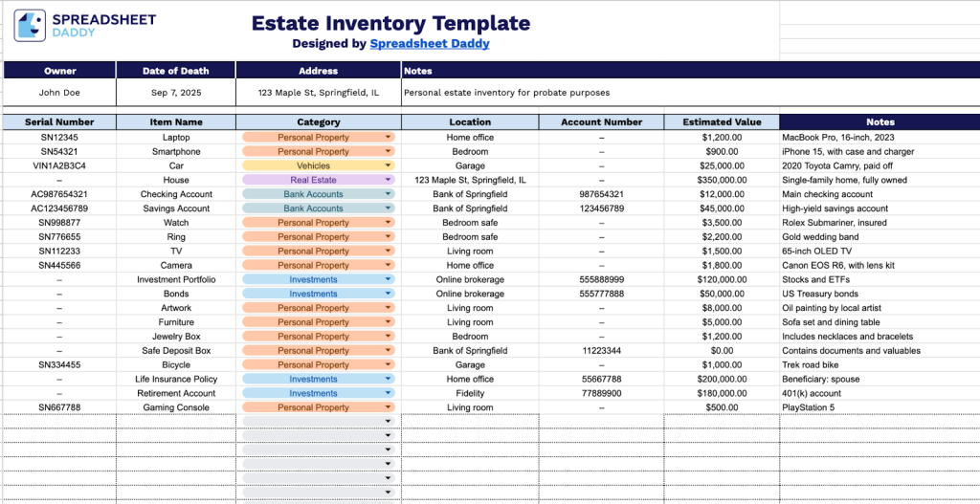Open the Real Estate dropdown for House

(388, 180)
